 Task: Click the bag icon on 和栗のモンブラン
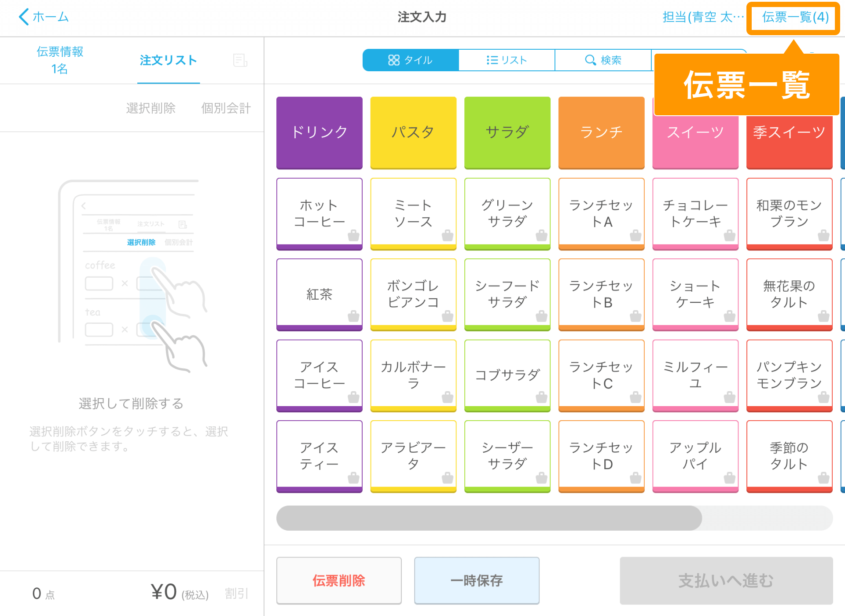pyautogui.click(x=823, y=235)
